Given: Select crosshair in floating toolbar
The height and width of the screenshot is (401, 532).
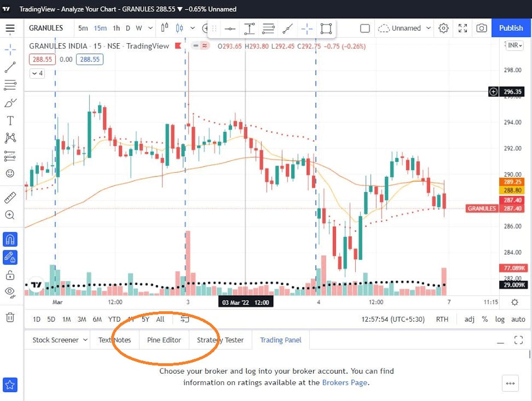Looking at the screenshot, I should point(307,29).
